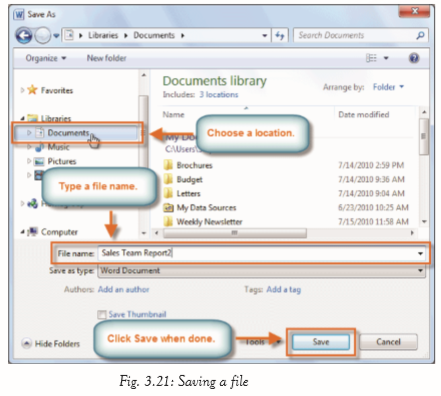Select Pictures library in navigation pane

[62, 161]
